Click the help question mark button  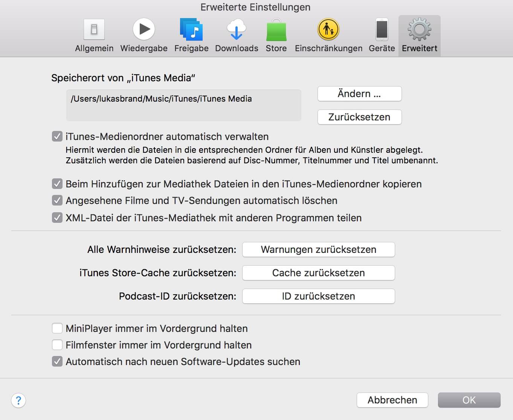click(18, 400)
